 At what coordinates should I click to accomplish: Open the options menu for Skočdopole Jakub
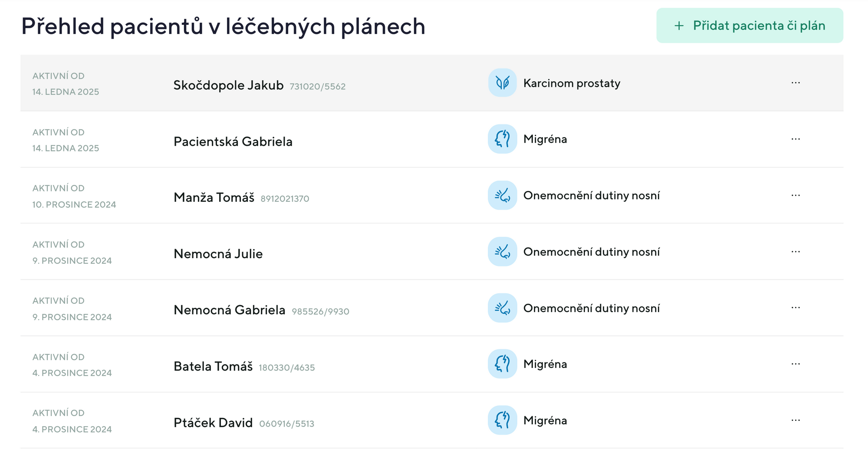tap(796, 83)
